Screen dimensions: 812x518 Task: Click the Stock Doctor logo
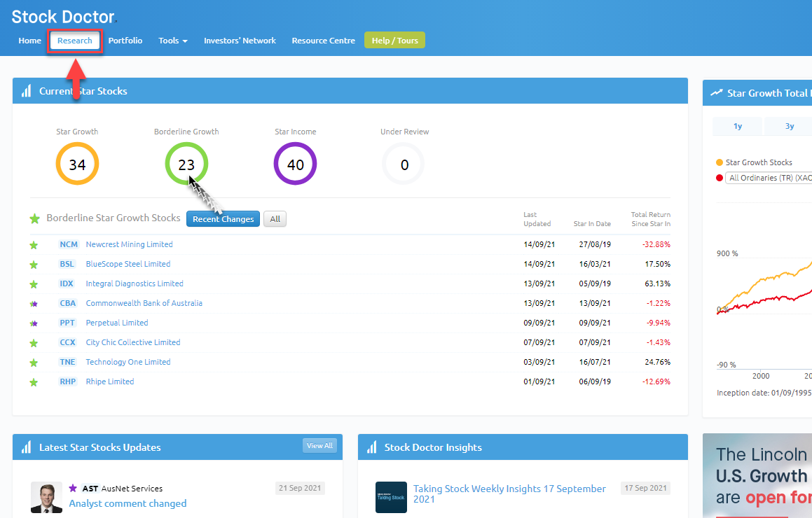pos(62,17)
